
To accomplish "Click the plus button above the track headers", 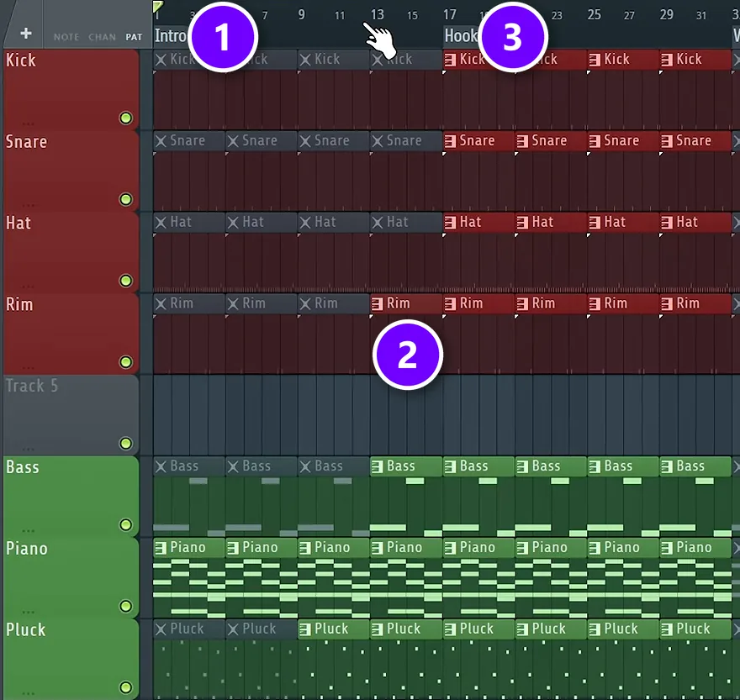I will (26, 34).
